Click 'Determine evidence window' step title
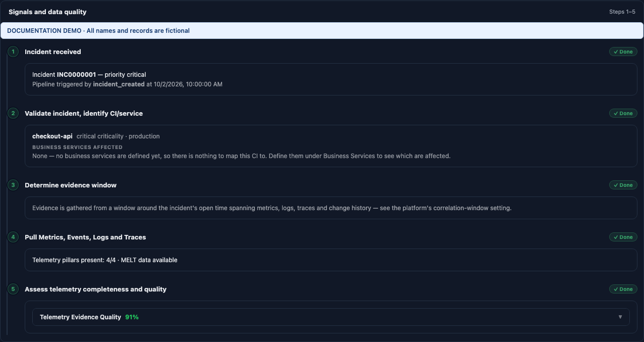Image resolution: width=644 pixels, height=342 pixels. pos(71,185)
